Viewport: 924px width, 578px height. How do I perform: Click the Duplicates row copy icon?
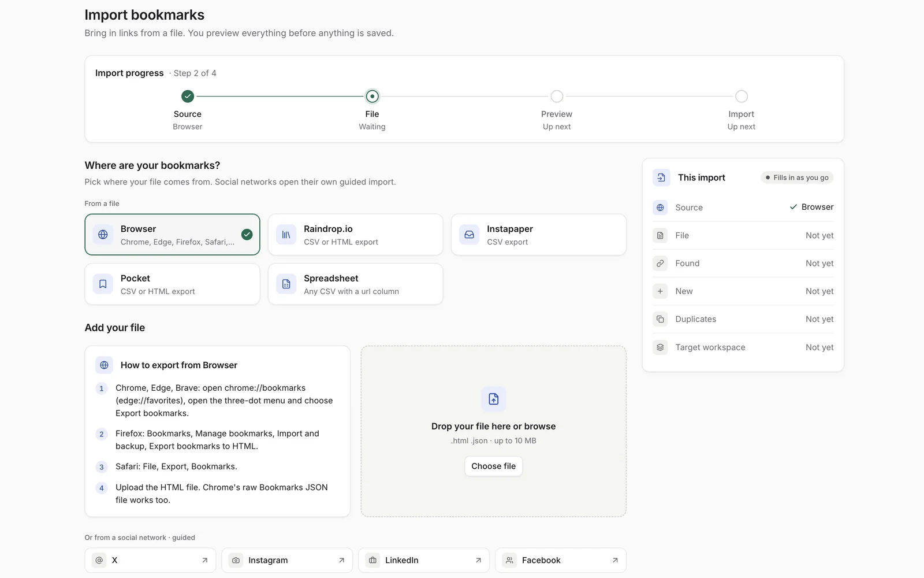660,319
